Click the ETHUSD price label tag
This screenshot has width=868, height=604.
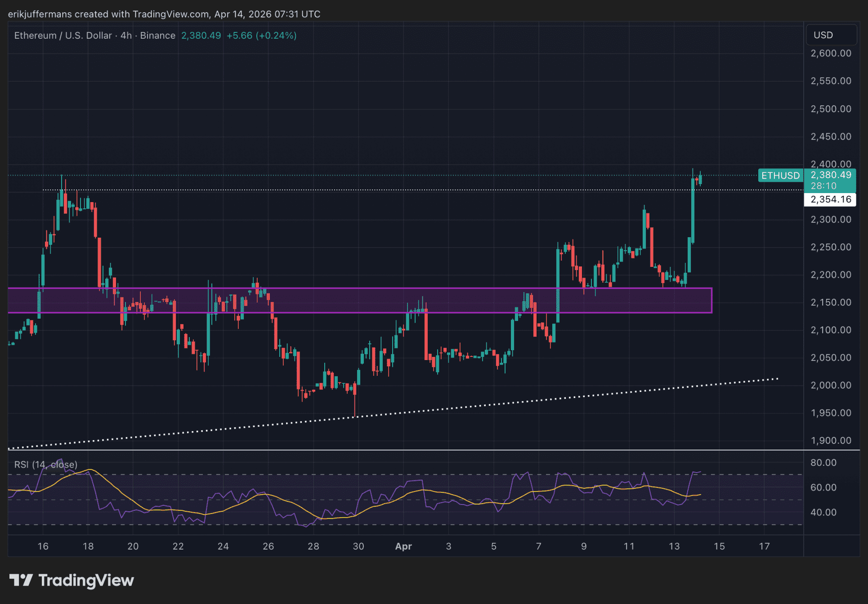click(780, 176)
